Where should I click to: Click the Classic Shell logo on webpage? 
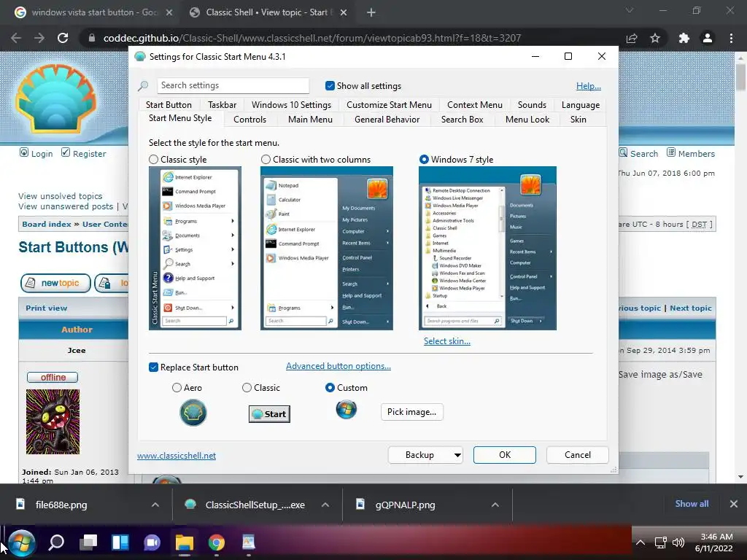[55, 98]
